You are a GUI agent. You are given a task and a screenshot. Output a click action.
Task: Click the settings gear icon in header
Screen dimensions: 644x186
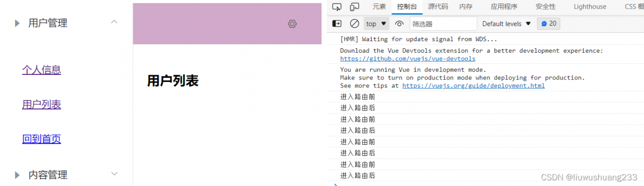[292, 24]
